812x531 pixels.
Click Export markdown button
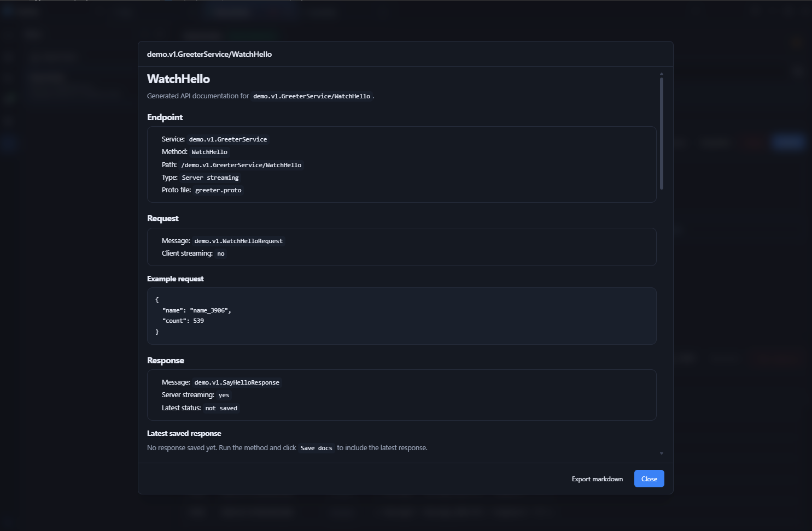click(597, 479)
